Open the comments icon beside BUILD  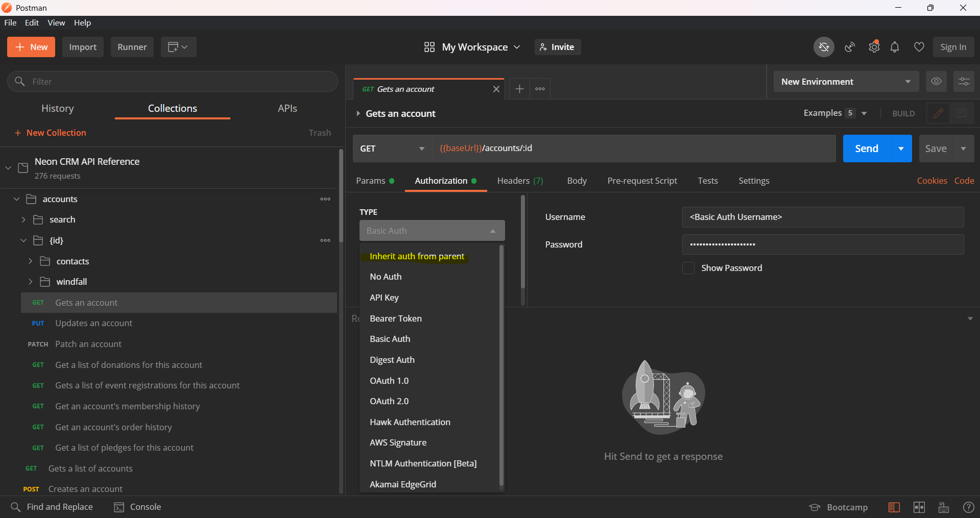pyautogui.click(x=961, y=113)
